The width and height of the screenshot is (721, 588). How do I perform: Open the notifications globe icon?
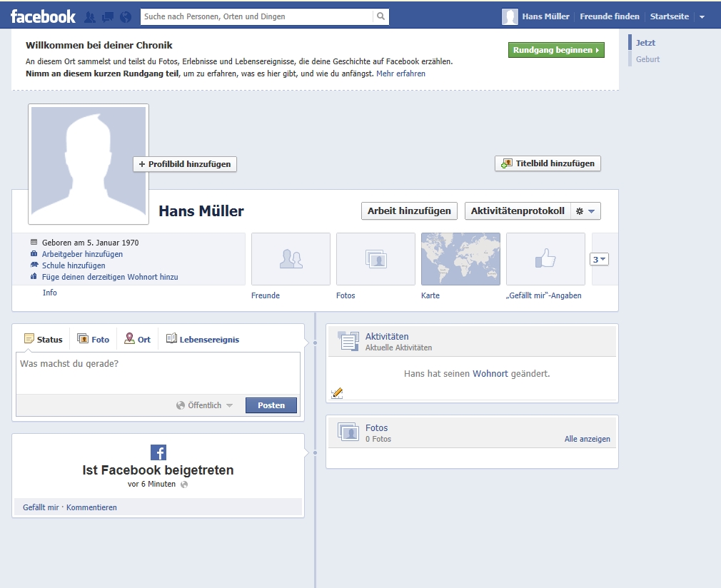pyautogui.click(x=126, y=17)
